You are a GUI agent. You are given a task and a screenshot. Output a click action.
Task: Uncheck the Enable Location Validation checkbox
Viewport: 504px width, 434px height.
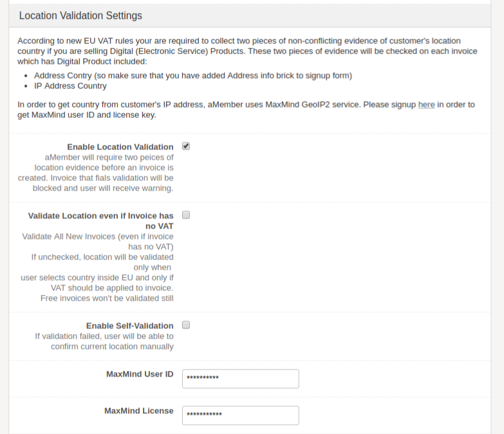[186, 146]
